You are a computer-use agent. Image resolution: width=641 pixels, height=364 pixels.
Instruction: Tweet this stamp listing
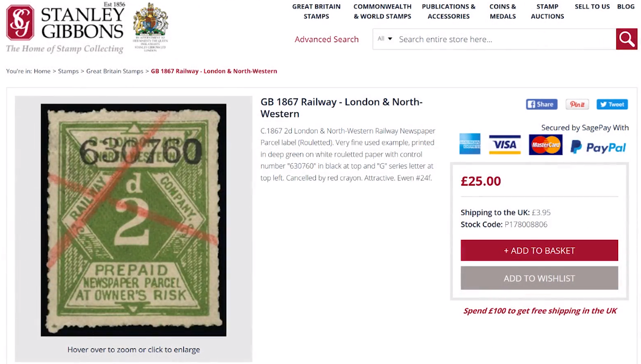coord(612,104)
